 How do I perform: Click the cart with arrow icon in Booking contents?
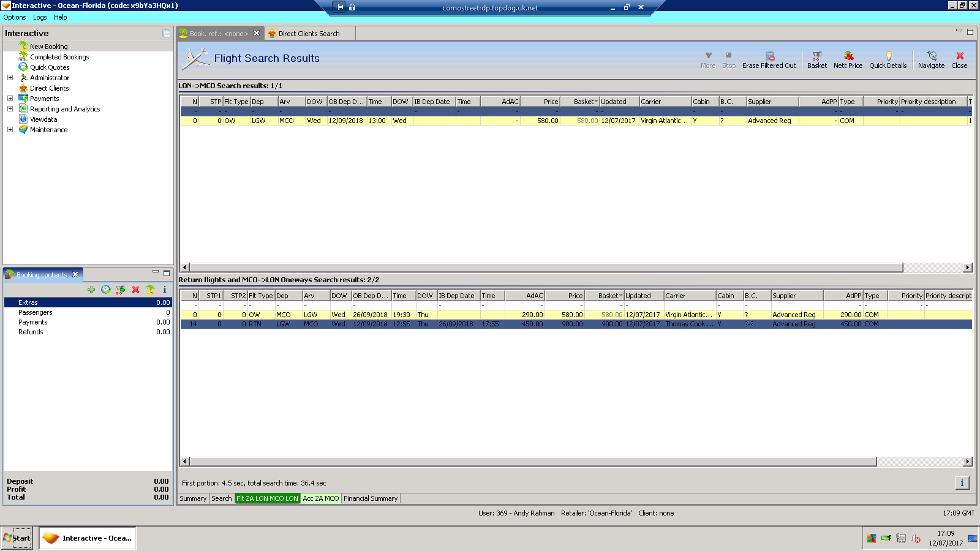[x=121, y=290]
